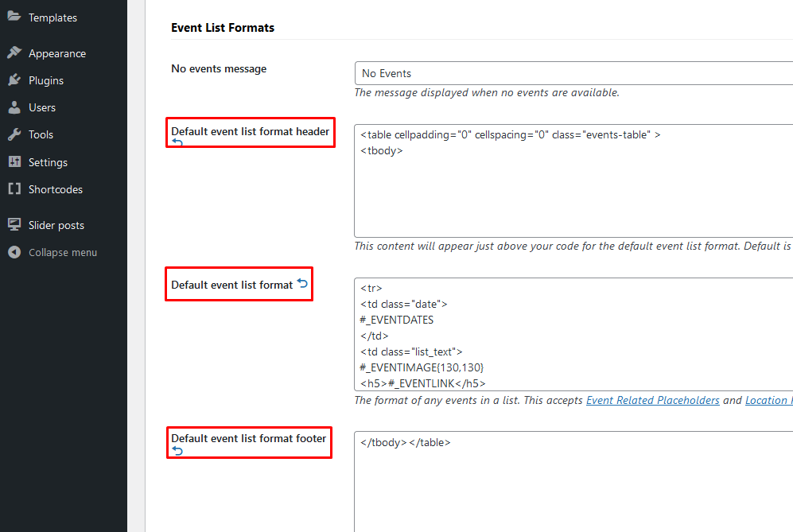Click the Users icon in the sidebar
793x532 pixels.
coord(14,107)
